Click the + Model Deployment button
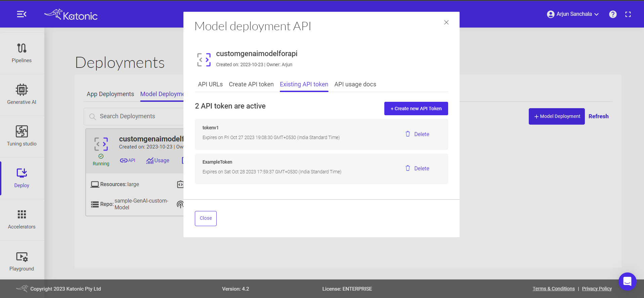 coord(557,116)
